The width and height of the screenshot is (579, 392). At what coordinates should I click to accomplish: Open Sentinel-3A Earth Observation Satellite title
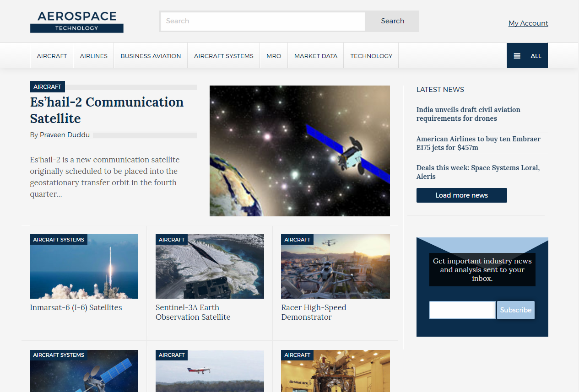pos(193,312)
